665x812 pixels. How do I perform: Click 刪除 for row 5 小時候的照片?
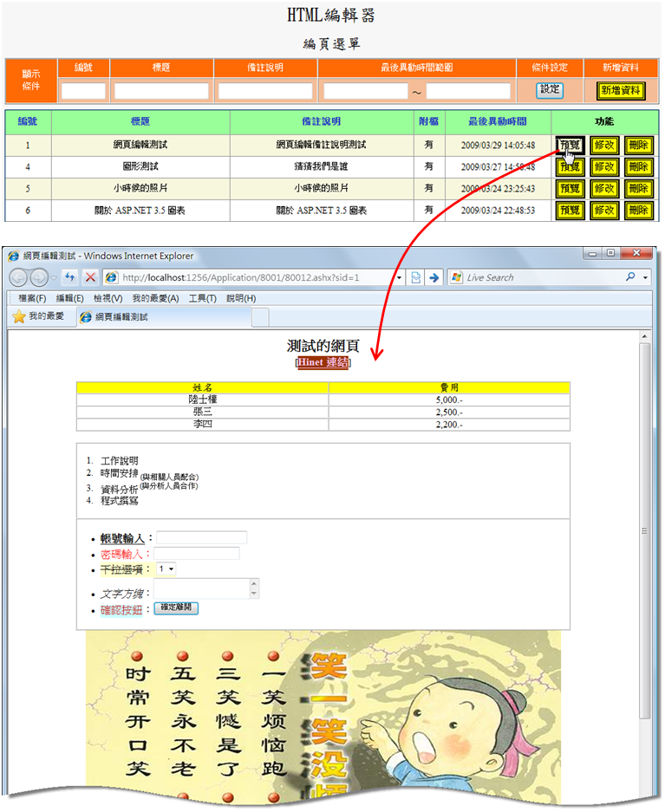tap(639, 189)
